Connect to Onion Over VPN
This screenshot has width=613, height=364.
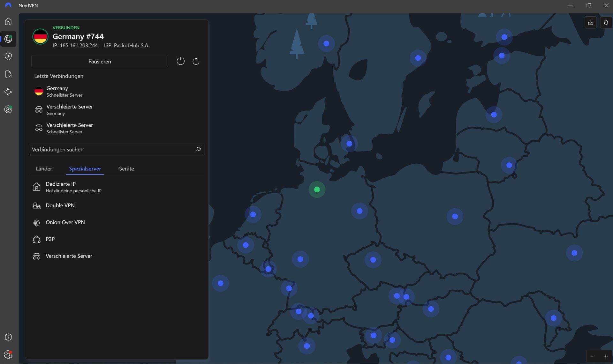[x=117, y=222]
